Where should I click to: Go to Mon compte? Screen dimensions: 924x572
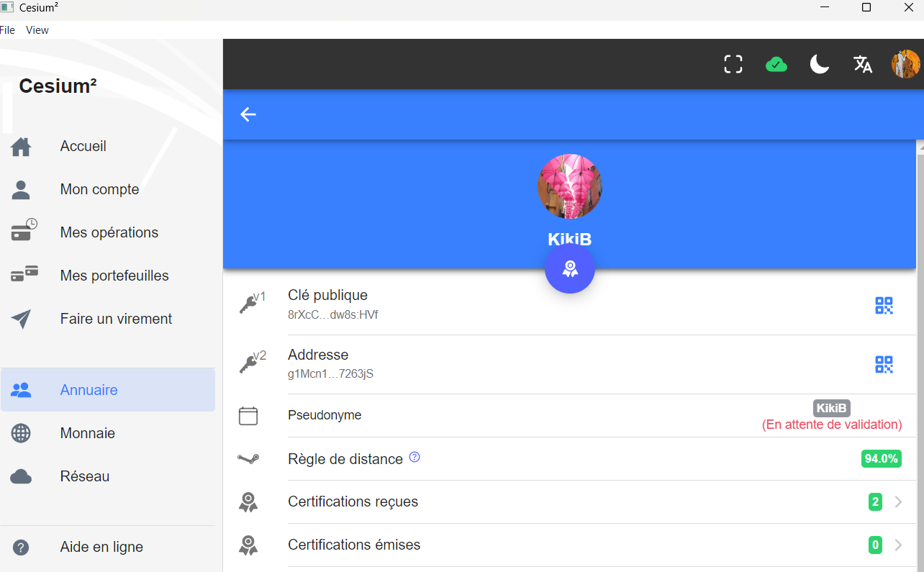click(99, 189)
